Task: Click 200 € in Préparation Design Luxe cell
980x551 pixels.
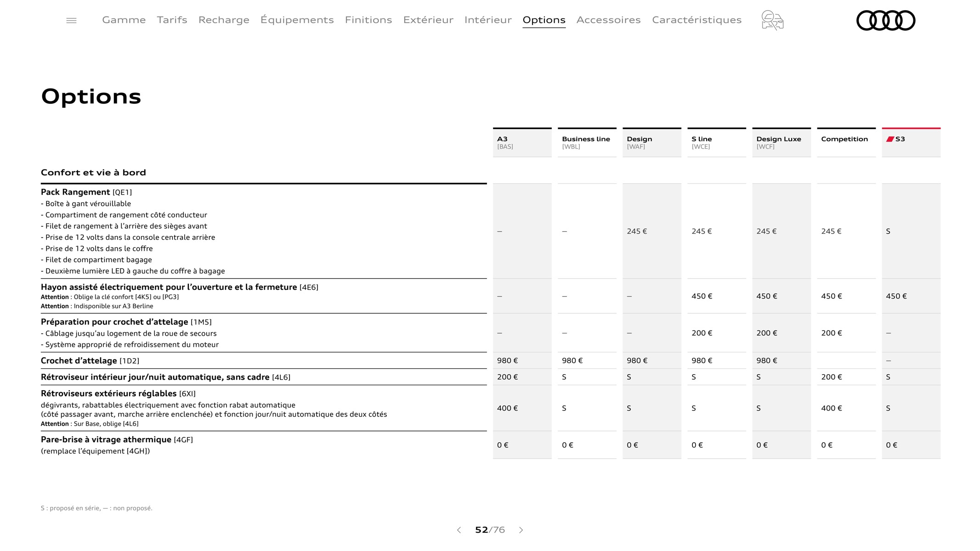Action: 767,333
